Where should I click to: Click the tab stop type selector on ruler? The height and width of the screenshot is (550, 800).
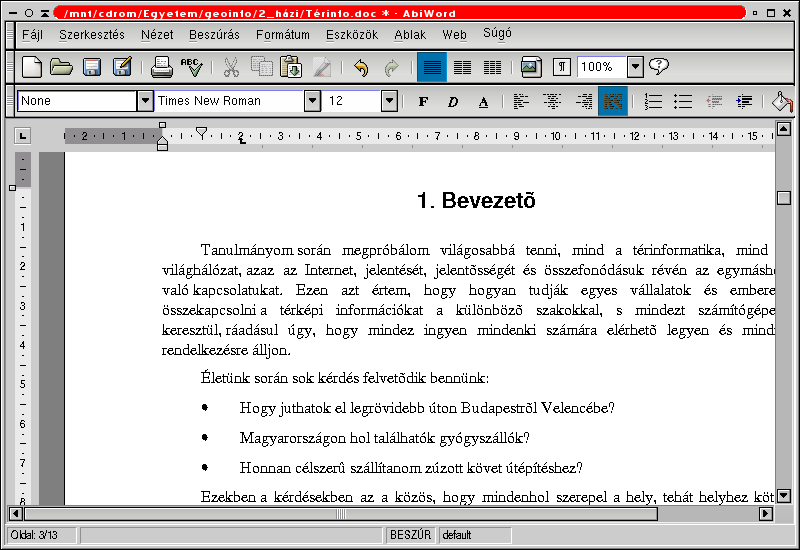click(22, 136)
